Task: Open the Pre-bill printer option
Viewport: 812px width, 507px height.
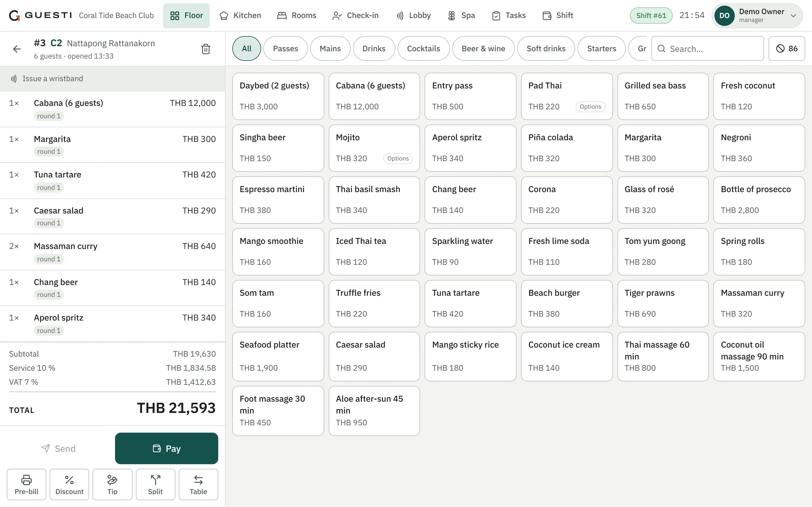Action: point(27,484)
